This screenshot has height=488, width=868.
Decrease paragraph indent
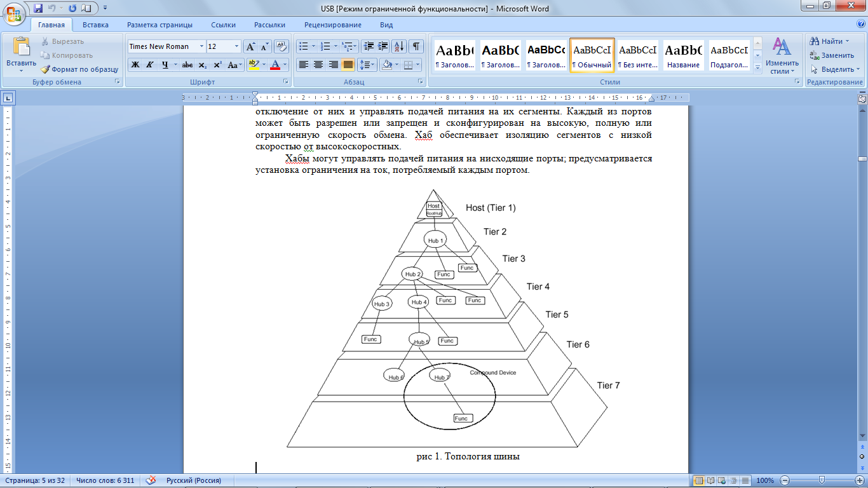pos(369,46)
